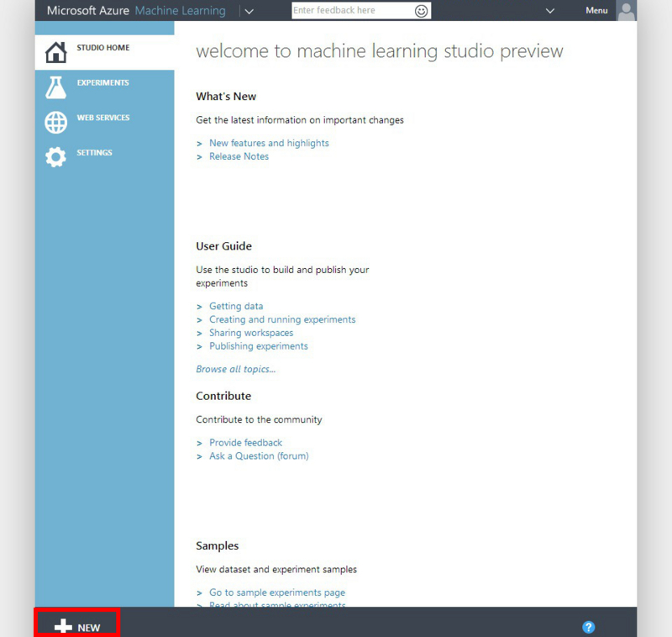Viewport: 672px width, 637px height.
Task: Open Publishing experiments link
Action: point(259,346)
